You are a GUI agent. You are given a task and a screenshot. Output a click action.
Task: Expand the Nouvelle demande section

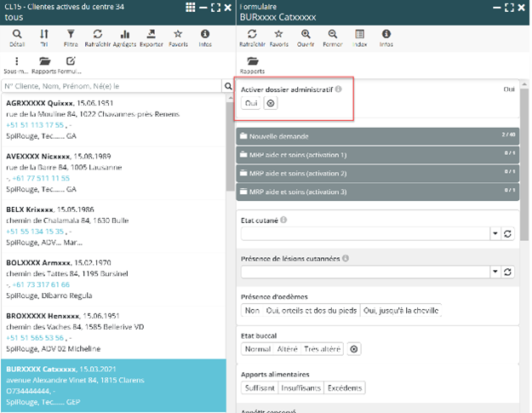(x=375, y=136)
